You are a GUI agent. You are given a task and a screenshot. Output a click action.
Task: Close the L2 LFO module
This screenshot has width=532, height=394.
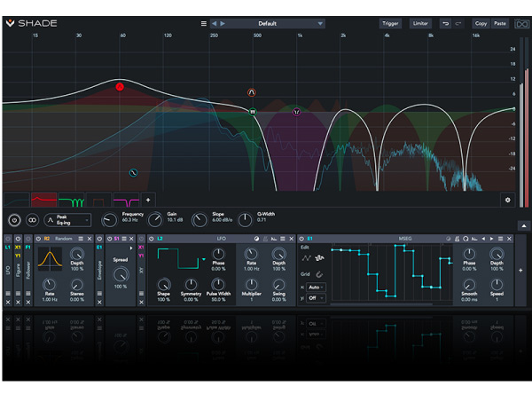coord(292,239)
